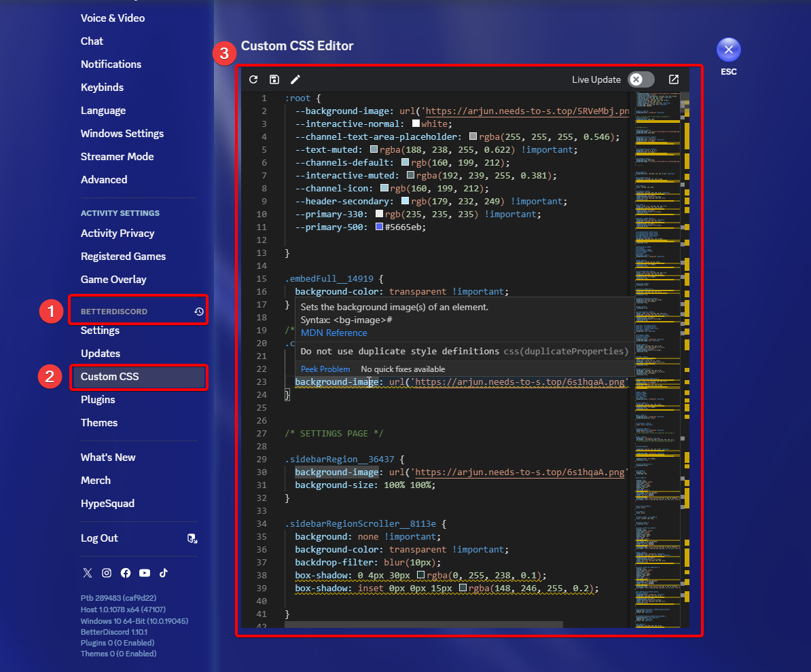The height and width of the screenshot is (672, 811).
Task: Click the Log Out icon
Action: tap(192, 538)
